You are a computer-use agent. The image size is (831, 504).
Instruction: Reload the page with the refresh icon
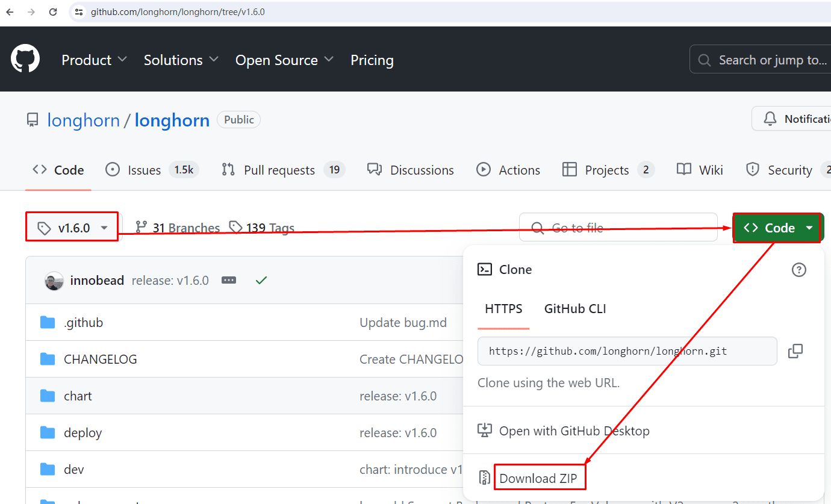[53, 12]
